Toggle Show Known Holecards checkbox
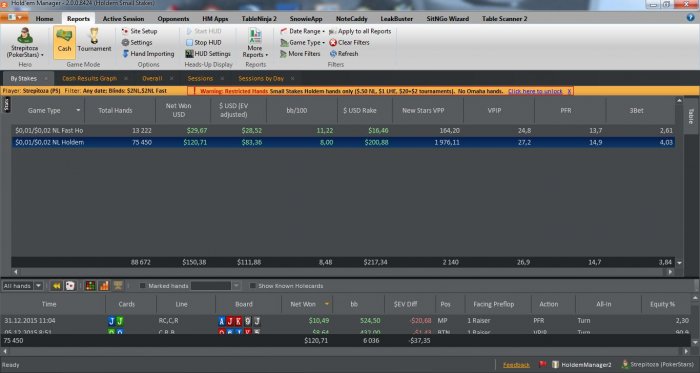The width and height of the screenshot is (700, 373). pyautogui.click(x=252, y=286)
